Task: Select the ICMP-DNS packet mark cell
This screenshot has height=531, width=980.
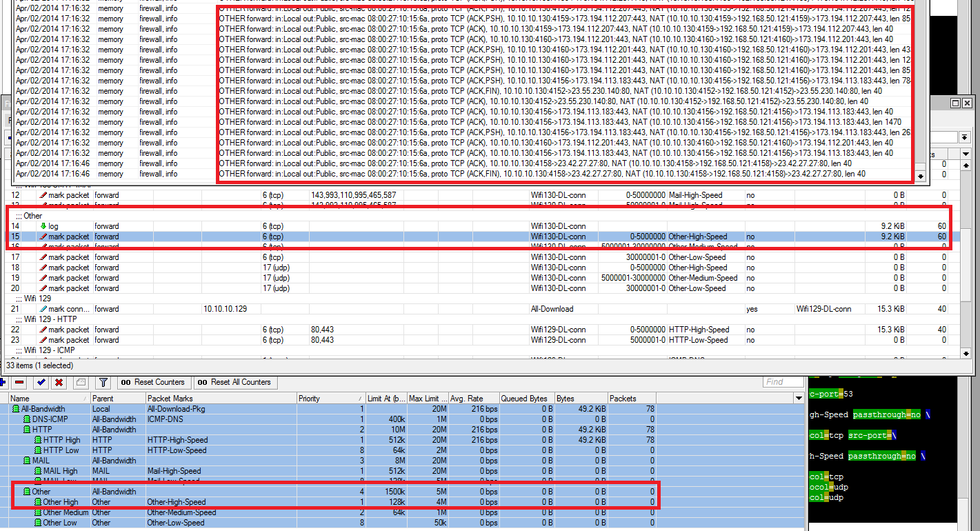Action: pos(166,419)
